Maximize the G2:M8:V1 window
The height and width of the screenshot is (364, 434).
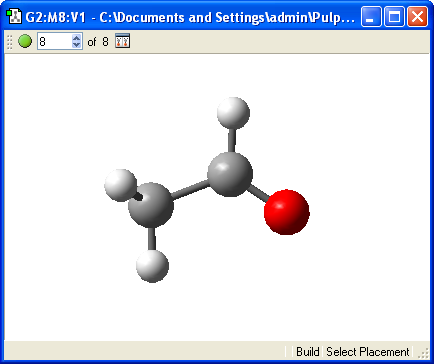click(x=394, y=16)
